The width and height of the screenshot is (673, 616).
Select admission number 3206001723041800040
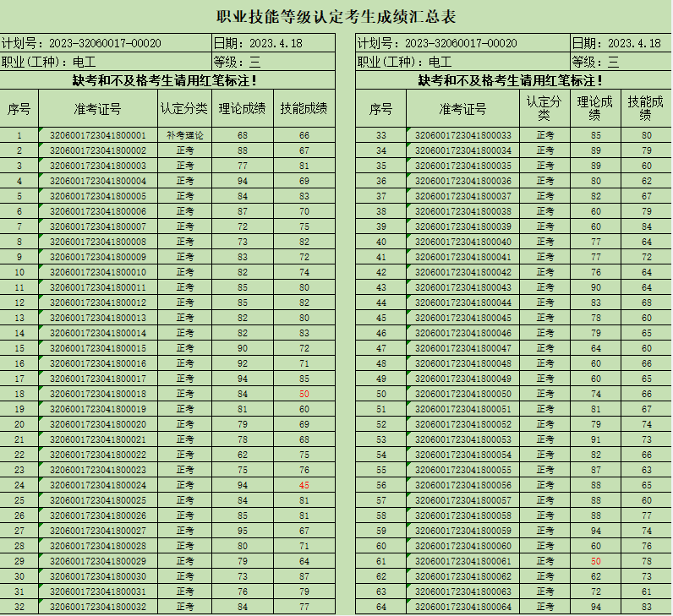[462, 242]
